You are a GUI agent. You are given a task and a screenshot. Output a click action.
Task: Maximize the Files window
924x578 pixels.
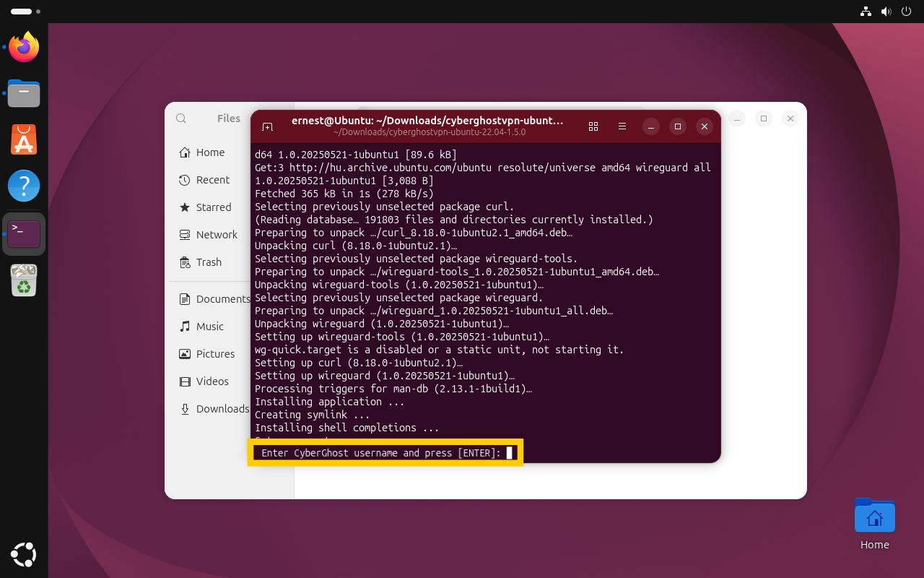(x=764, y=118)
